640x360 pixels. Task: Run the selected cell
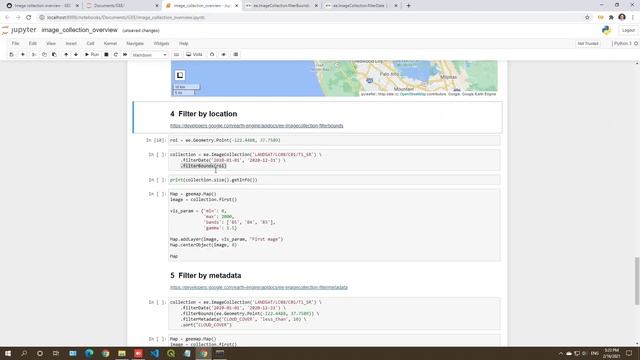click(x=92, y=54)
